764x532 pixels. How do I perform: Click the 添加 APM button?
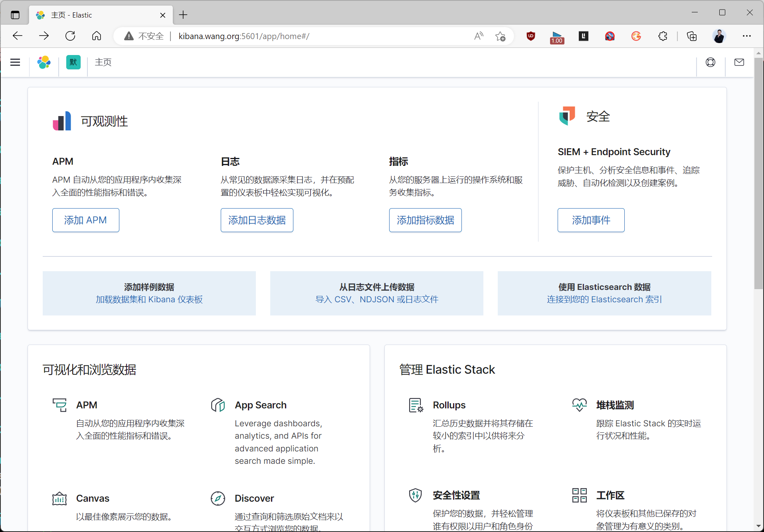pyautogui.click(x=86, y=220)
